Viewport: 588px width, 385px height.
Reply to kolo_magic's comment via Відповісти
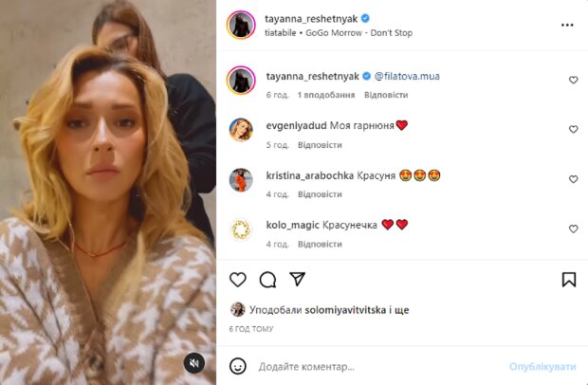pos(320,245)
